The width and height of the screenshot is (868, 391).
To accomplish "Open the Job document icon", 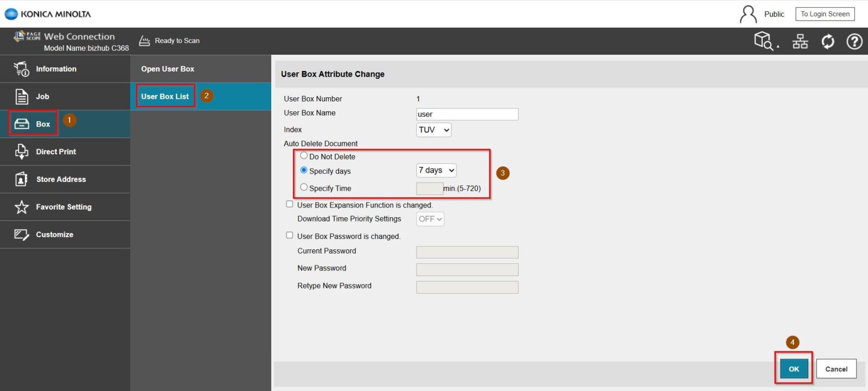I will coord(22,97).
